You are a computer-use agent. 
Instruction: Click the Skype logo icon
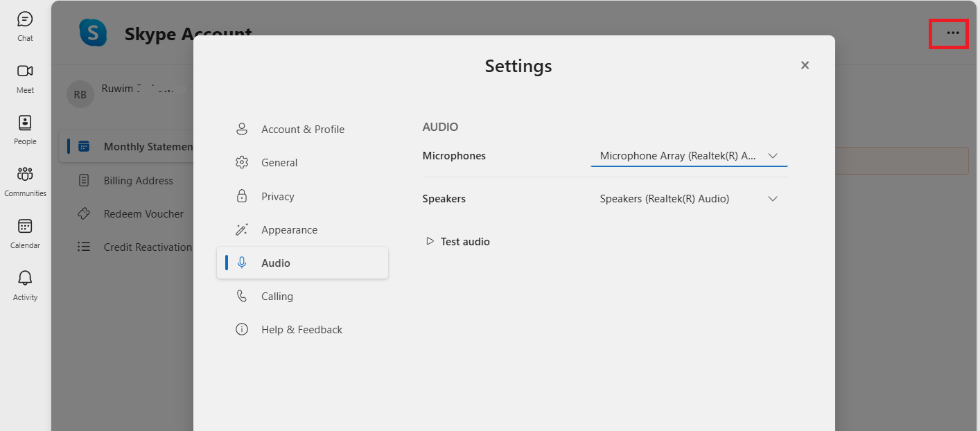93,33
